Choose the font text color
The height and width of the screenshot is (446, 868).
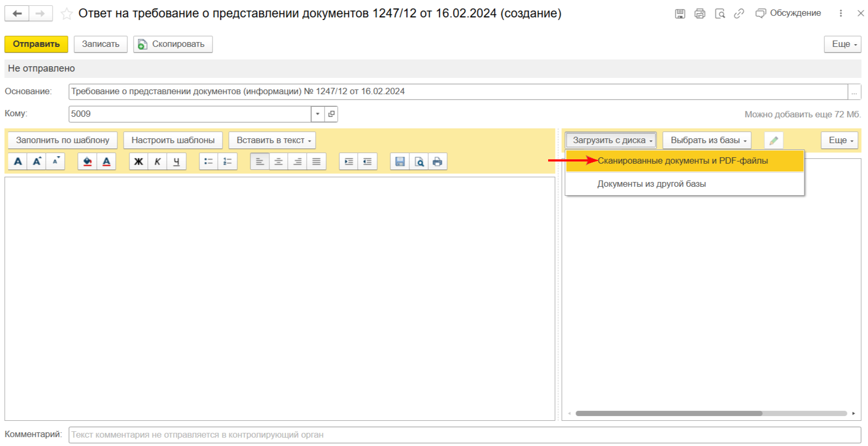point(106,161)
